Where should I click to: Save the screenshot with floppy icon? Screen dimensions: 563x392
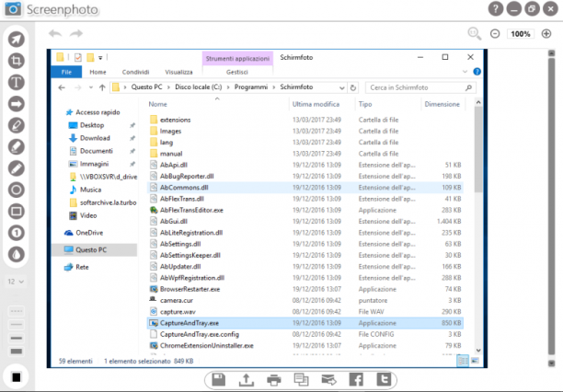pos(219,380)
